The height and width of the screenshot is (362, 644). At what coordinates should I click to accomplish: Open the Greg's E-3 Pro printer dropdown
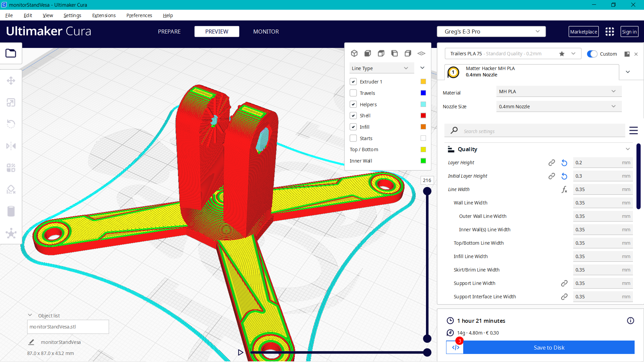(491, 32)
